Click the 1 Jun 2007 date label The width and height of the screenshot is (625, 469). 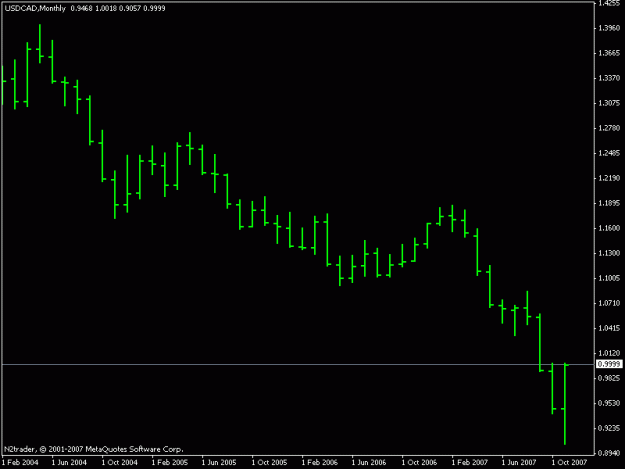[x=519, y=463]
